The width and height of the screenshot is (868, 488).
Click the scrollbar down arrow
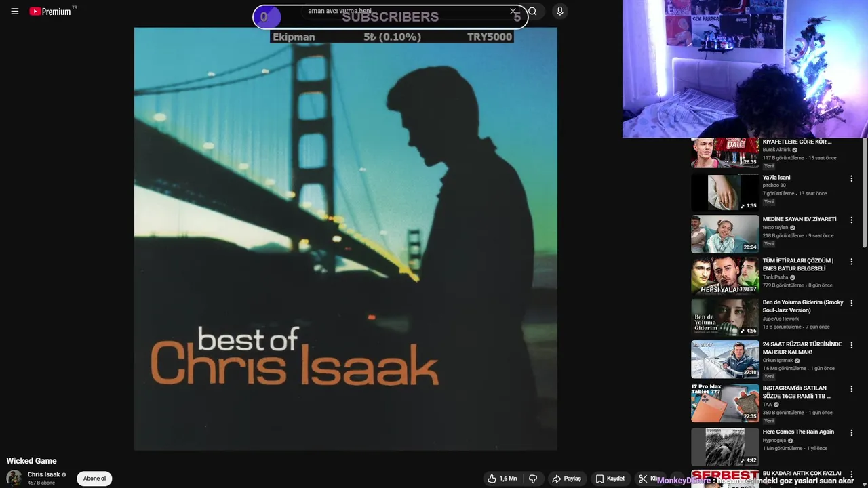(x=865, y=484)
